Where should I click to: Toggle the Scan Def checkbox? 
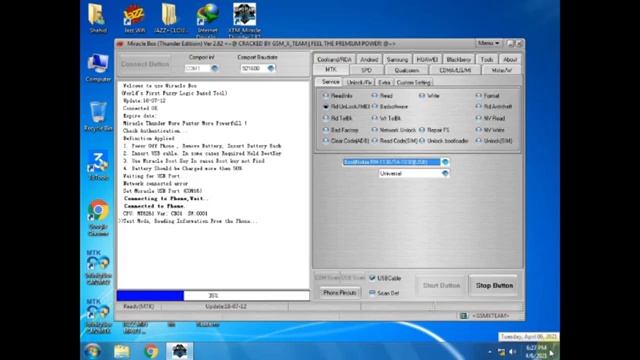[372, 293]
